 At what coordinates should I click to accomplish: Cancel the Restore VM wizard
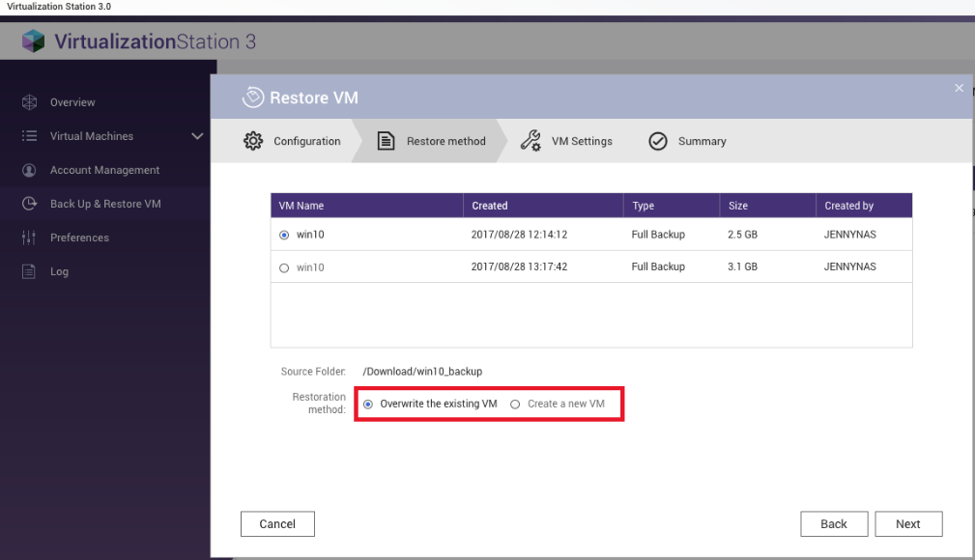coord(277,523)
